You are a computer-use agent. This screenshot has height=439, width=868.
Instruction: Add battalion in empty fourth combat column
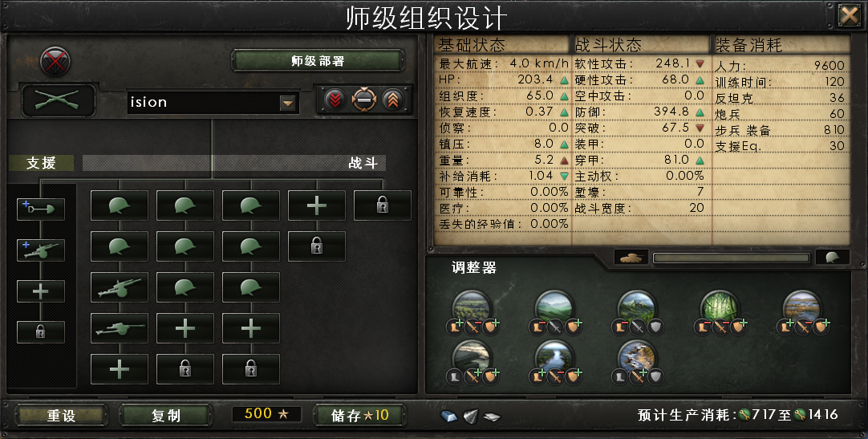[x=317, y=205]
